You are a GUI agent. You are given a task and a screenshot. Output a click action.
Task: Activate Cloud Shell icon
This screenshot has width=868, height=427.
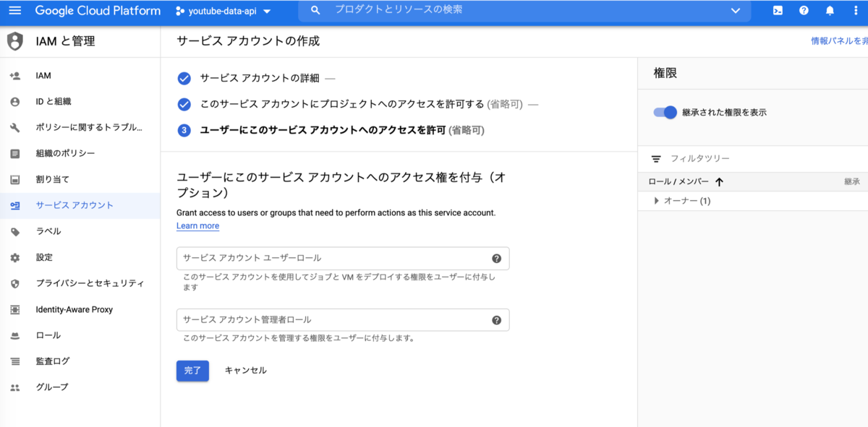(778, 11)
